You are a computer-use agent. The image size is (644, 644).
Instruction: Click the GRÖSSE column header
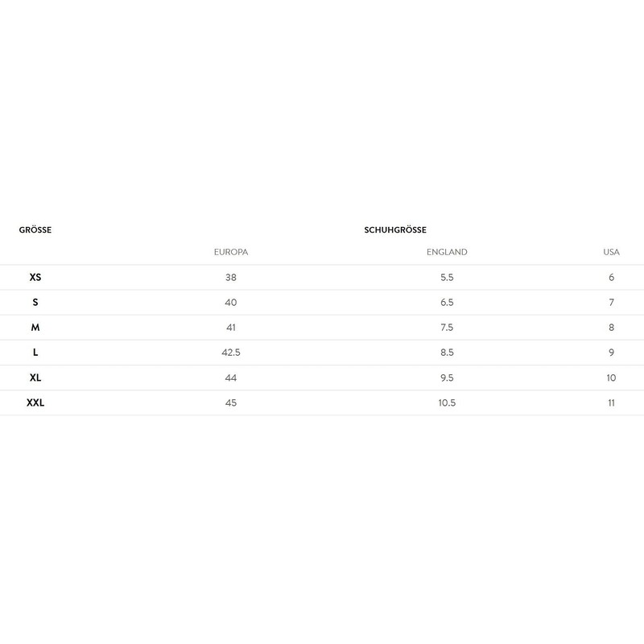[35, 230]
